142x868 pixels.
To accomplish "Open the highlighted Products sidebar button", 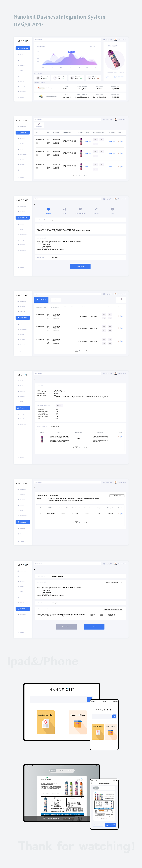I will click(x=23, y=132).
